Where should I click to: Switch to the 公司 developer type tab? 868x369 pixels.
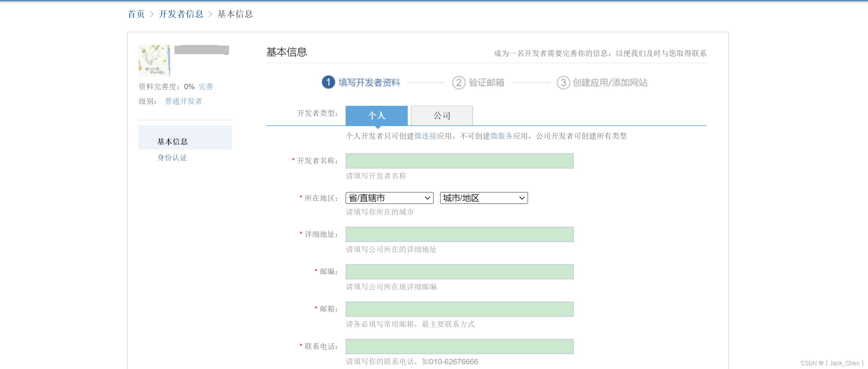[x=442, y=116]
